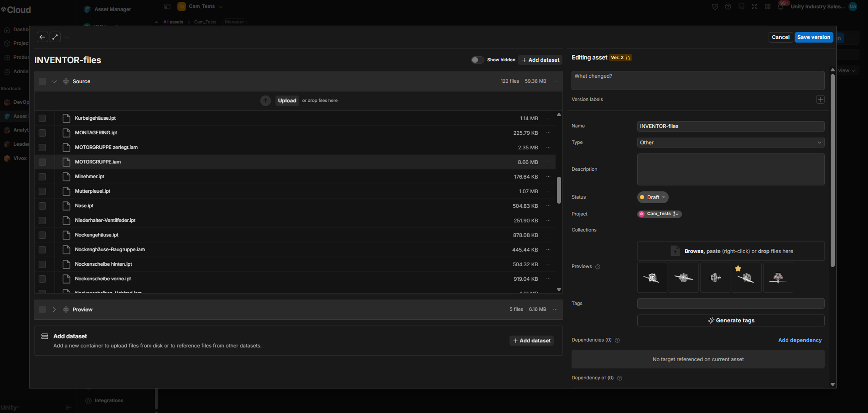Tick the Minehmer.ipt checkbox

[42, 177]
